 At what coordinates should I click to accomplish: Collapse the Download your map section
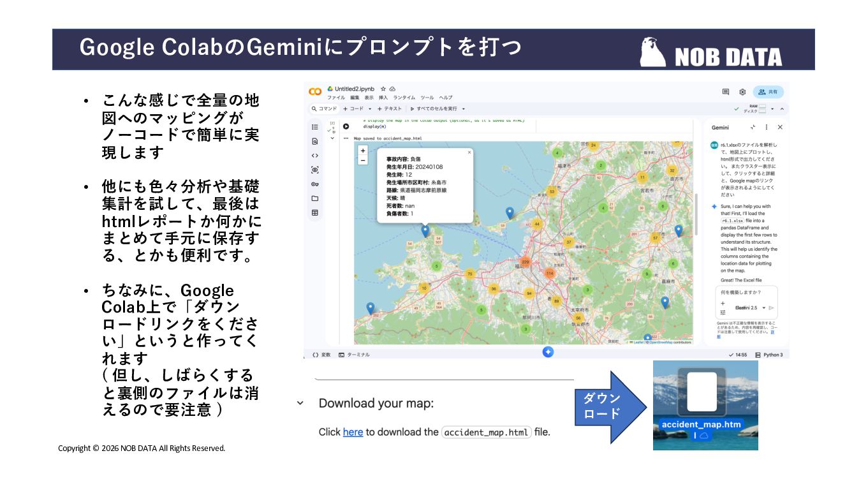tap(300, 403)
